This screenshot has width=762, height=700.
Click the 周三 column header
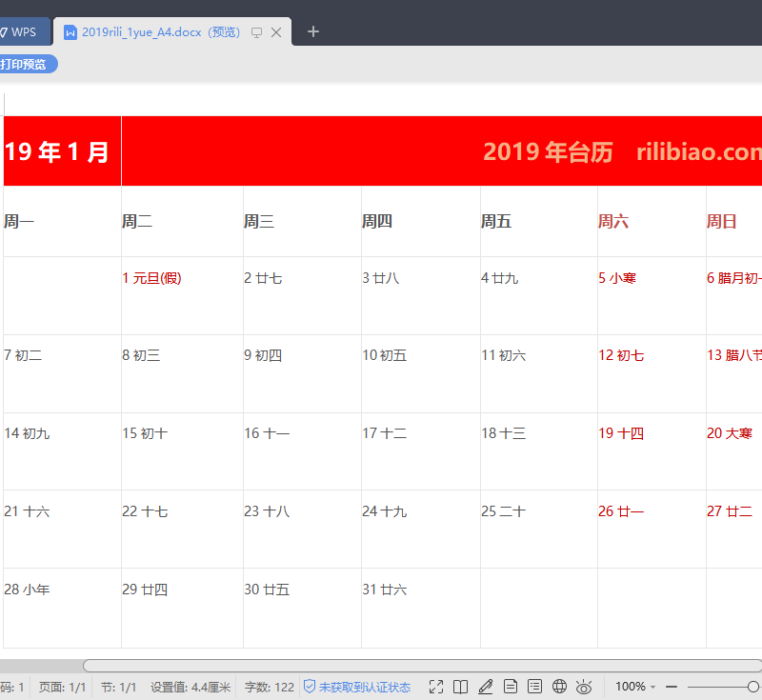(302, 222)
